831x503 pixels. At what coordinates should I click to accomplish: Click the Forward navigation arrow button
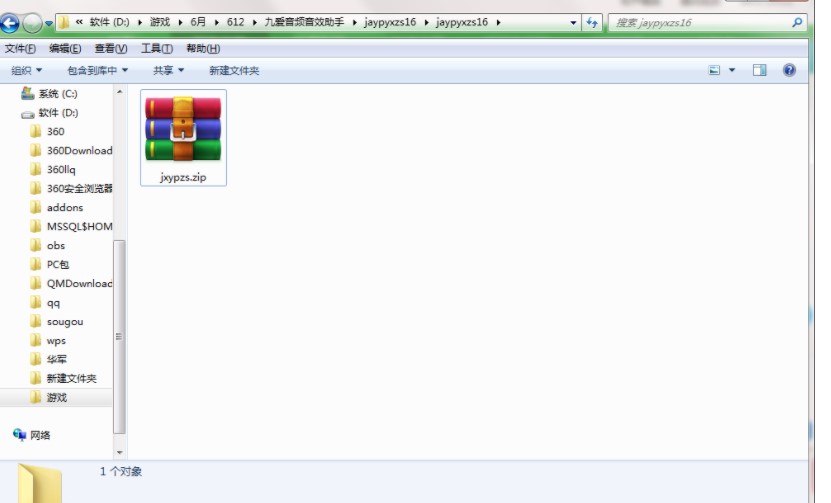point(33,23)
